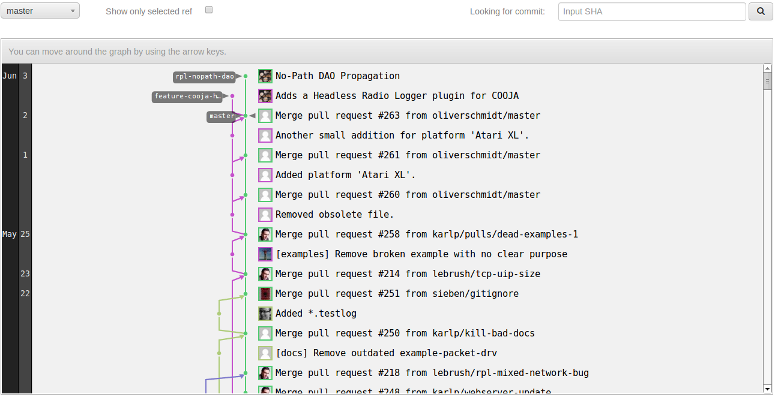Toggle Show only selected ref checkbox

click(x=209, y=10)
